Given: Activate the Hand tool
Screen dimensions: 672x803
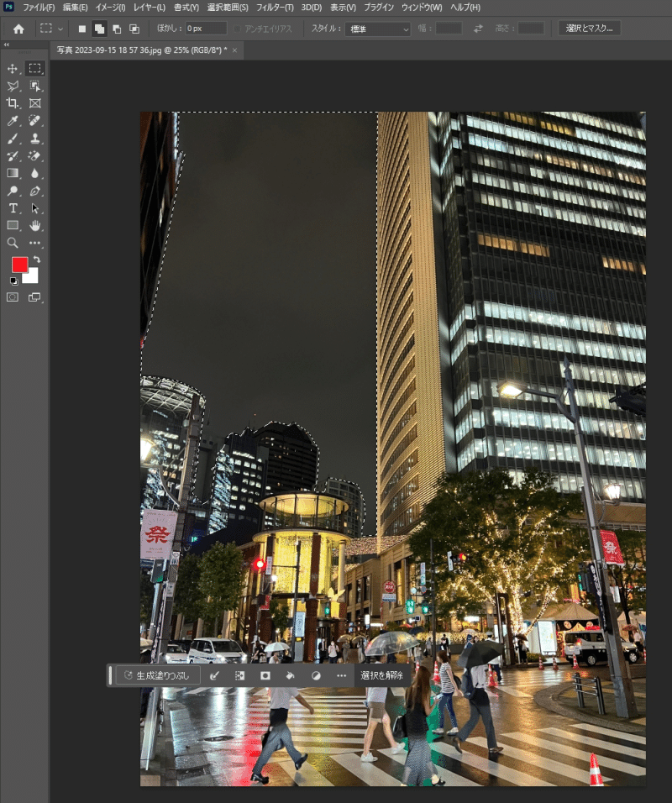Looking at the screenshot, I should (34, 226).
